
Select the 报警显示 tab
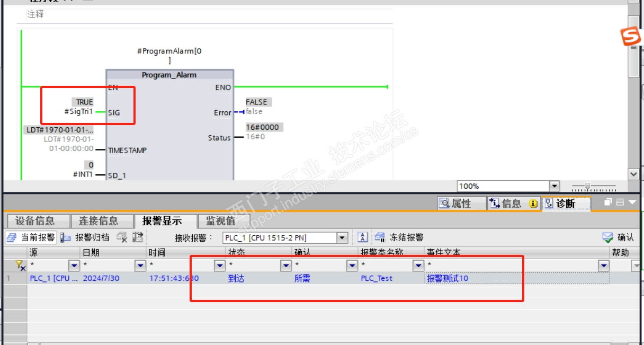coord(165,221)
